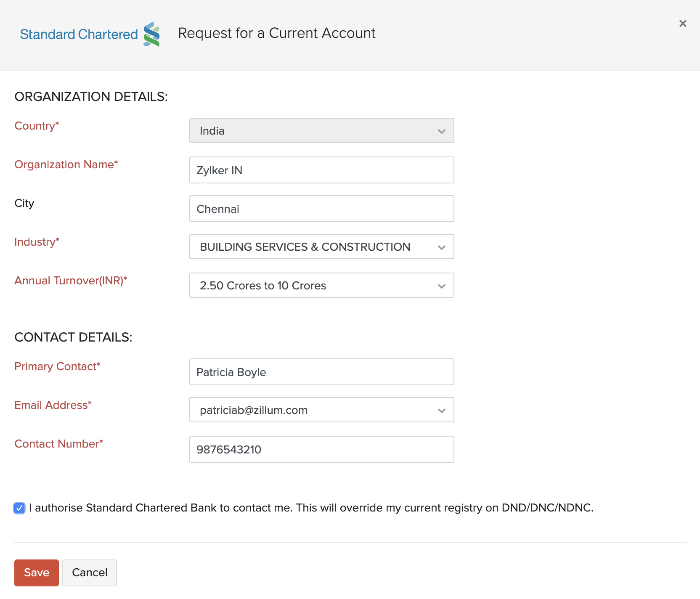This screenshot has height=599, width=700.
Task: Expand the Email Address dropdown
Action: [321, 410]
